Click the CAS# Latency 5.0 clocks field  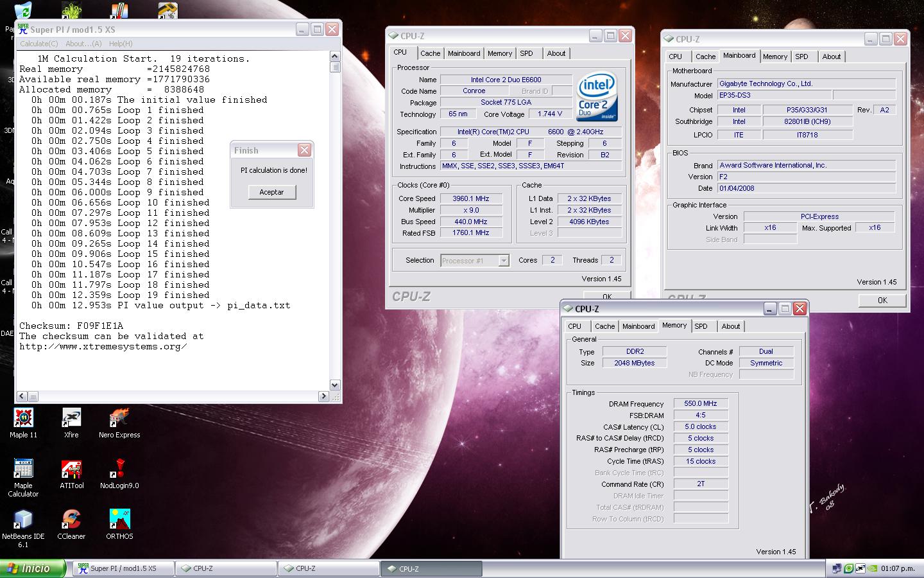[701, 426]
